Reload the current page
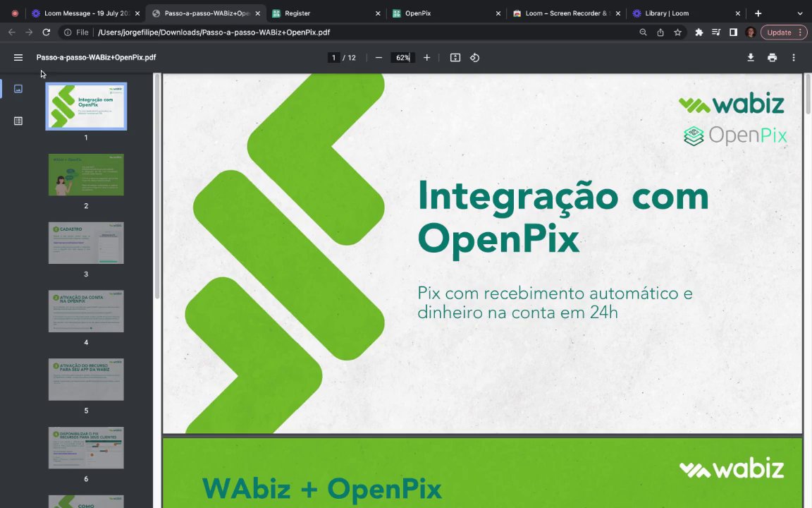This screenshot has width=812, height=508. [46, 32]
